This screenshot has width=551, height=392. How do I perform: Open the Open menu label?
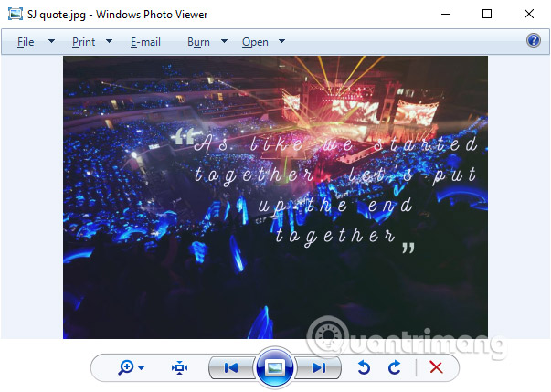pyautogui.click(x=255, y=42)
